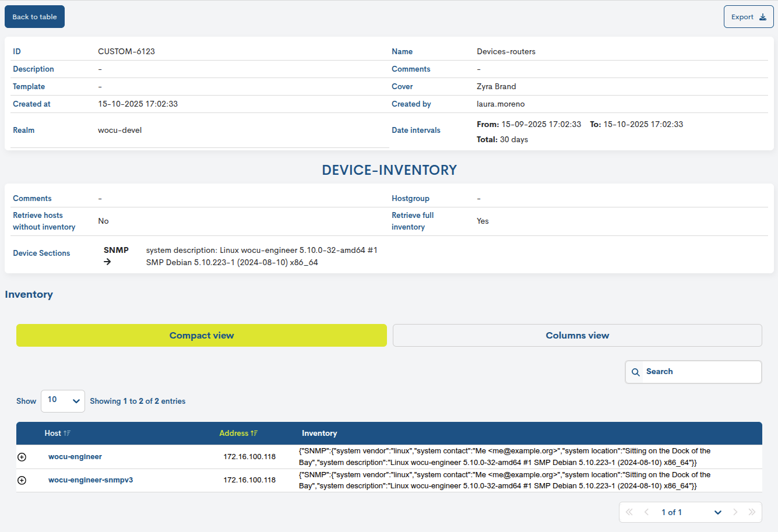The image size is (778, 532).
Task: Switch to Columns view
Action: 577,335
